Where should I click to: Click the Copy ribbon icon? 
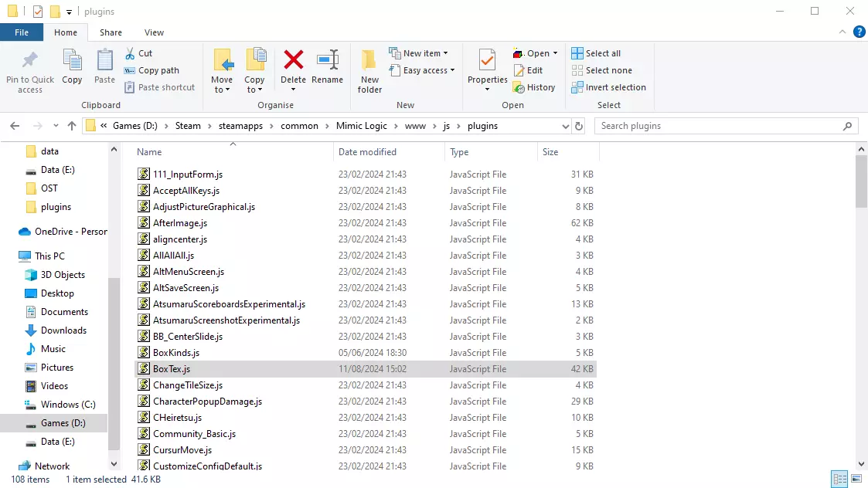pyautogui.click(x=72, y=60)
